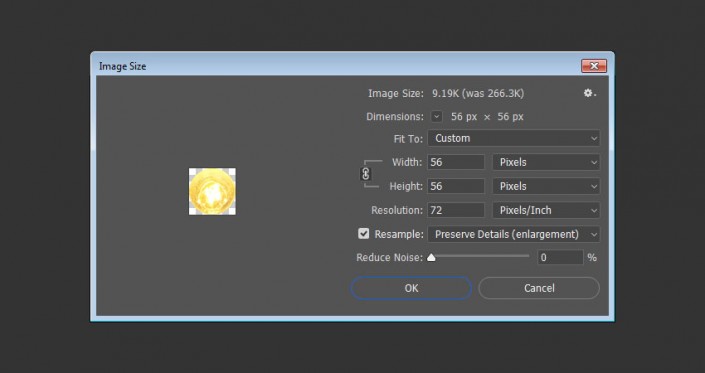
Task: Click the Image Size title bar
Action: tap(337, 66)
